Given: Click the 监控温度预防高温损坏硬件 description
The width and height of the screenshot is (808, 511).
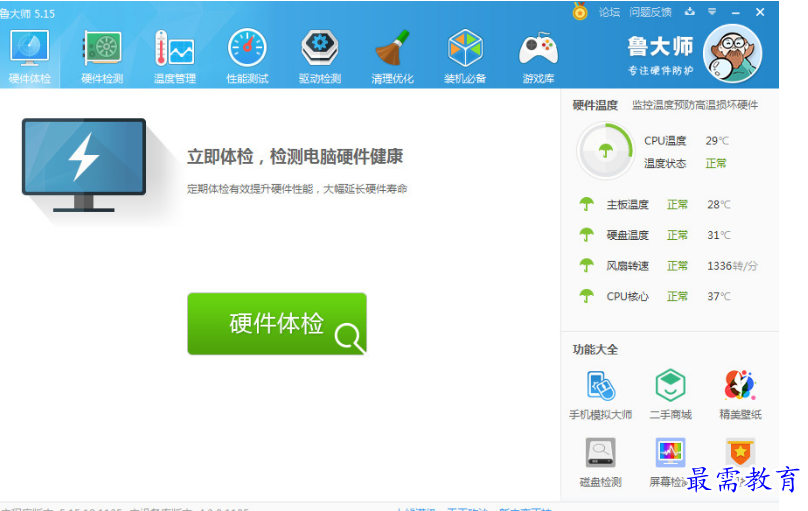Looking at the screenshot, I should tap(695, 106).
